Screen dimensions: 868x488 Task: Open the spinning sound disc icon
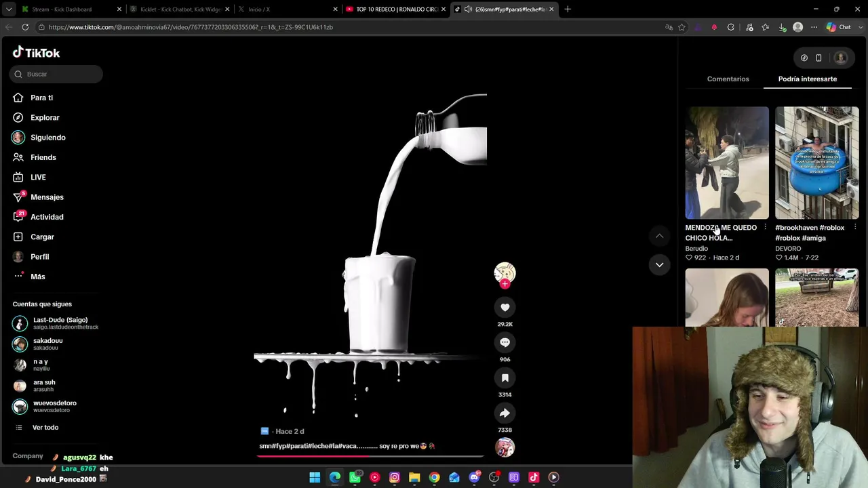505,448
